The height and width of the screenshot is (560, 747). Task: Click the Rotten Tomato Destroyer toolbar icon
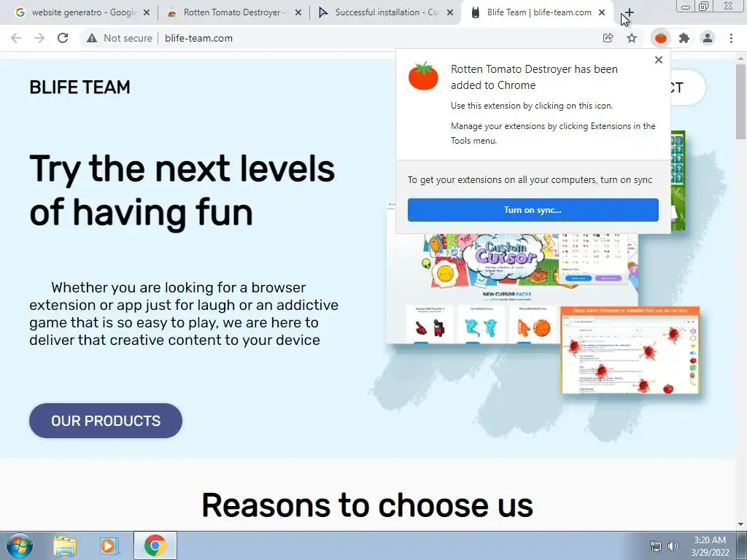tap(661, 38)
